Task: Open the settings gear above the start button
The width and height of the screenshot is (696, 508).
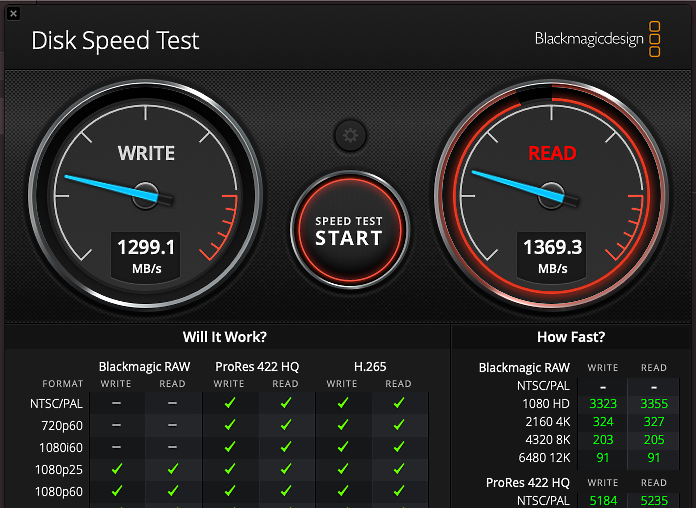Action: [350, 135]
